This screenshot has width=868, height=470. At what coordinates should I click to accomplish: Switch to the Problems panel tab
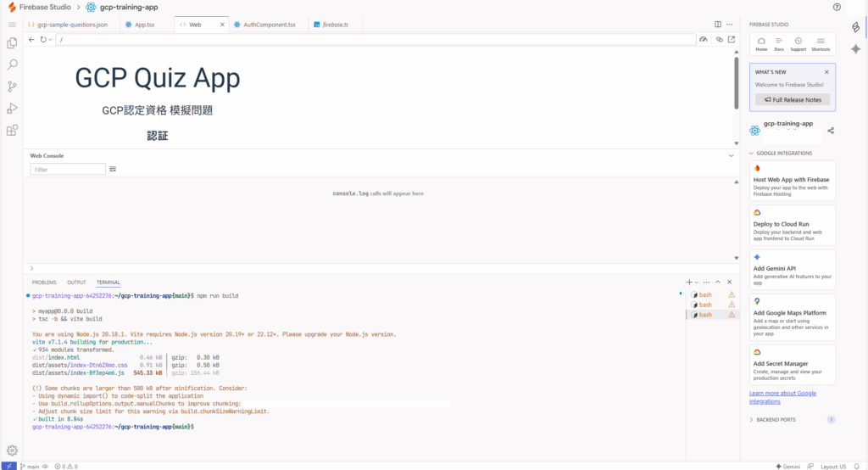pos(44,282)
